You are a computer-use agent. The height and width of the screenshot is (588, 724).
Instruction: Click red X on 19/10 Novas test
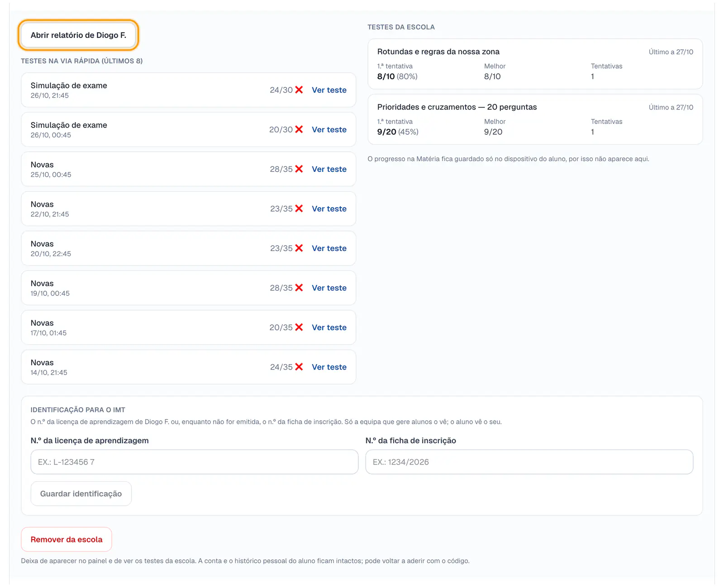tap(299, 288)
